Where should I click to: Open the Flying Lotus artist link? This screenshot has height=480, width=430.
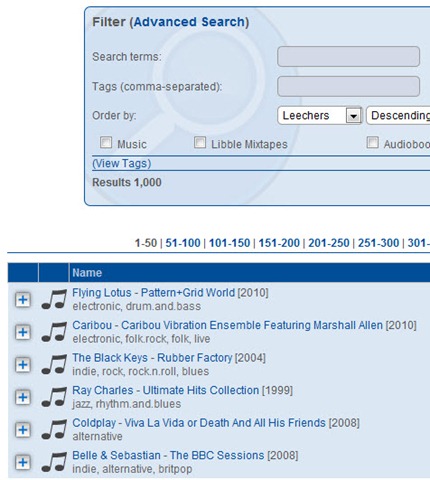(x=102, y=293)
